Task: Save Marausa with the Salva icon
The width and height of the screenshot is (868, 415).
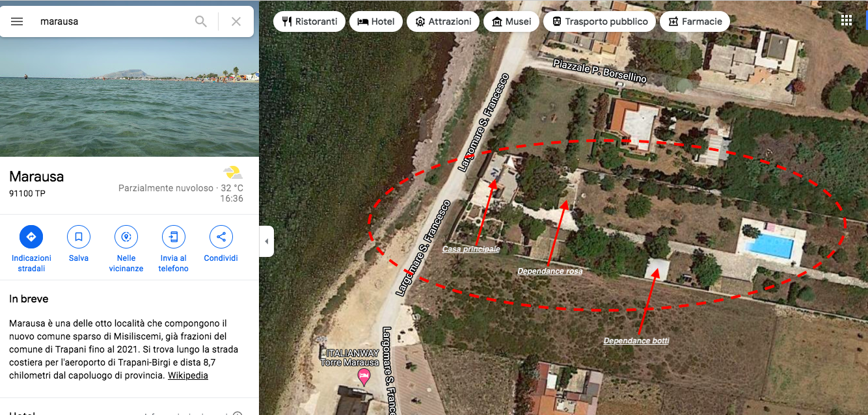Action: point(79,243)
